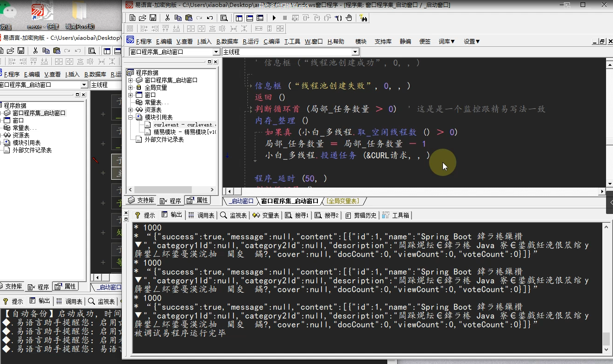Click the Undo arrow icon in front toolbar
Viewport: 613px width, 364px height.
[209, 18]
